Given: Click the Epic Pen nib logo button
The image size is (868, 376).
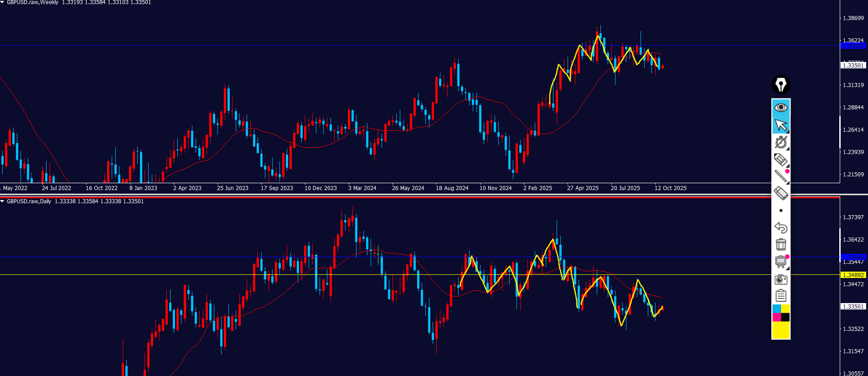Looking at the screenshot, I should [x=780, y=85].
